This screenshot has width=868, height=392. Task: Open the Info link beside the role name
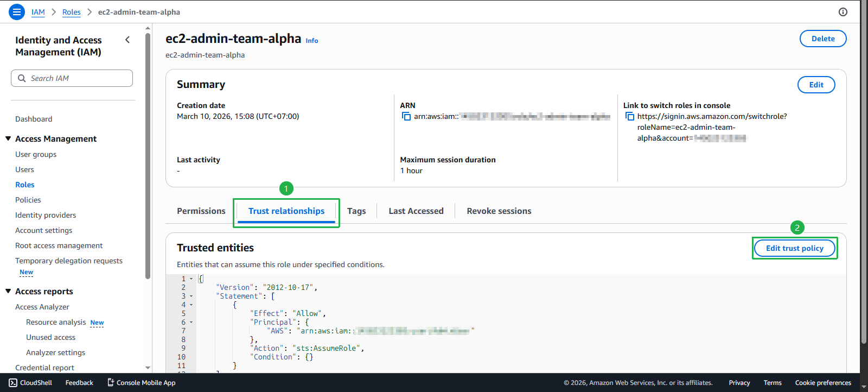(x=312, y=41)
